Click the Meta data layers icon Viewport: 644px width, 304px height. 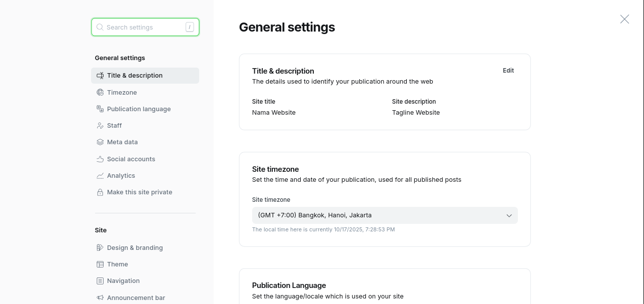click(100, 142)
